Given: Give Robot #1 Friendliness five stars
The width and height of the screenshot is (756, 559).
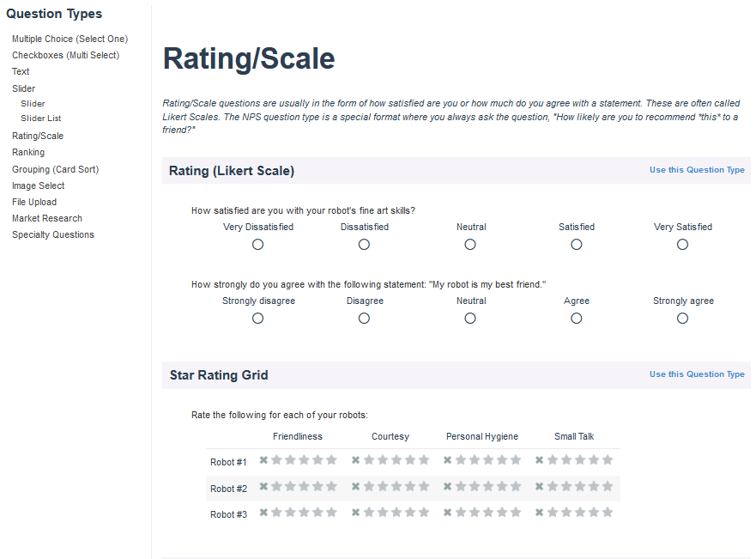Looking at the screenshot, I should (332, 460).
